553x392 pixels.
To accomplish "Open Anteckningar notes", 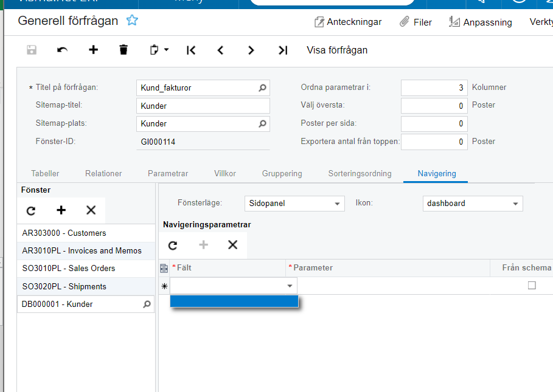I will [348, 22].
